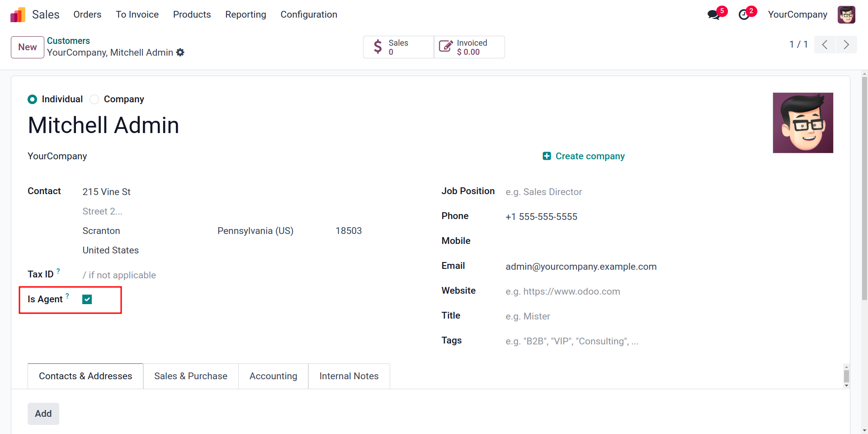Image resolution: width=868 pixels, height=434 pixels.
Task: Click the Sales app logo icon
Action: tap(18, 15)
